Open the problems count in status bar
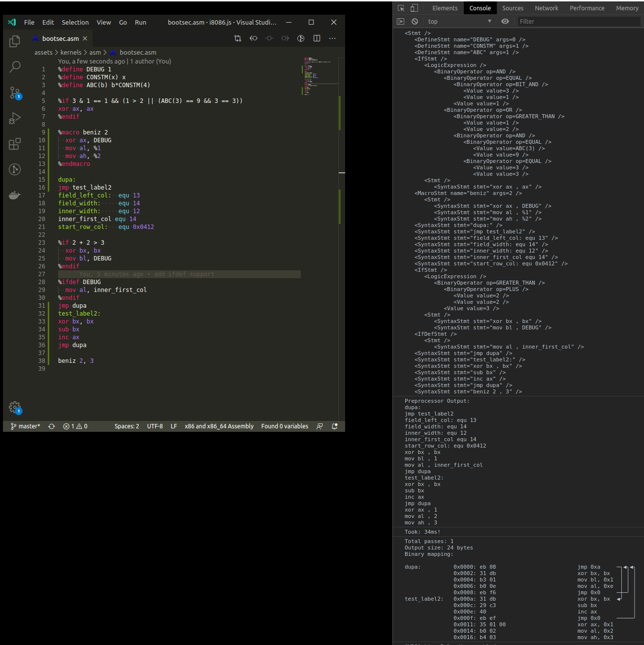 tap(75, 426)
